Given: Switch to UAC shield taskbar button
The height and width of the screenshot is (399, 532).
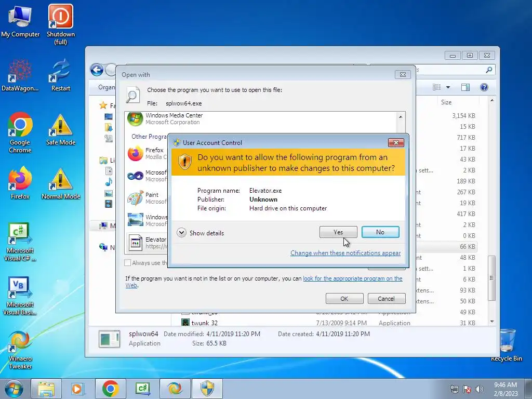Looking at the screenshot, I should tap(207, 389).
